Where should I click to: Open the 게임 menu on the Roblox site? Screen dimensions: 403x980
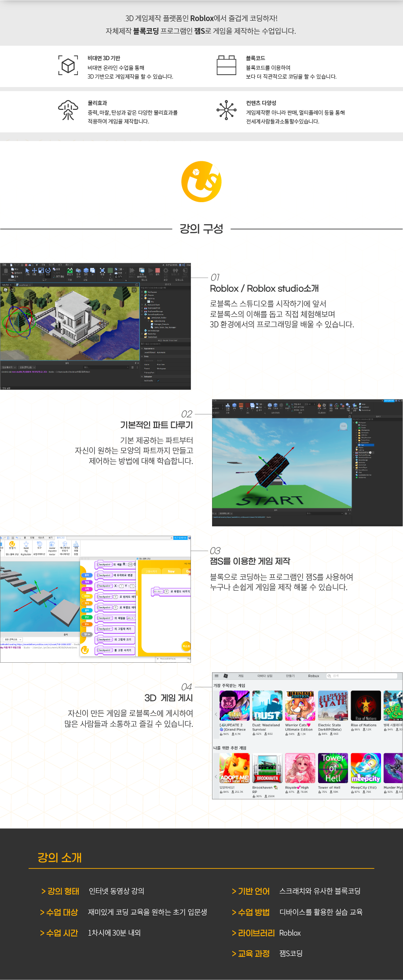[x=241, y=676]
